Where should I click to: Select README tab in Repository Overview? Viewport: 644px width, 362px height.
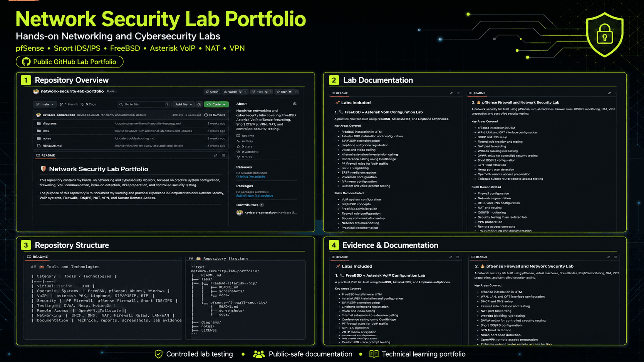(x=45, y=155)
